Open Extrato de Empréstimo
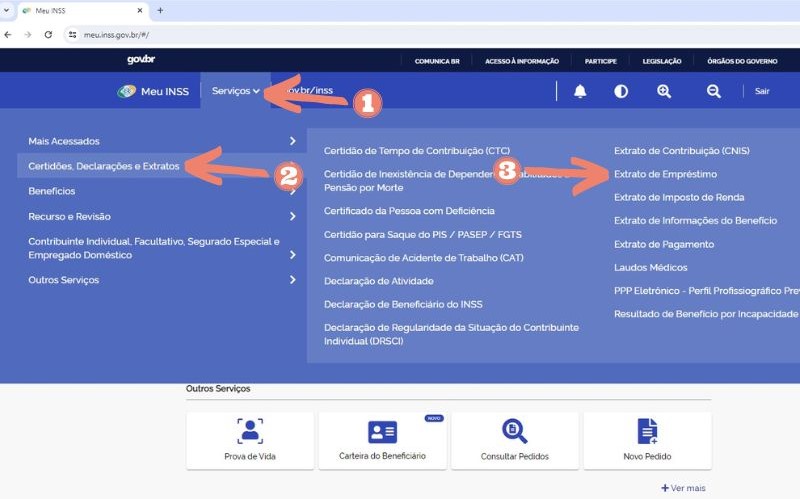This screenshot has width=800, height=499. pyautogui.click(x=665, y=174)
